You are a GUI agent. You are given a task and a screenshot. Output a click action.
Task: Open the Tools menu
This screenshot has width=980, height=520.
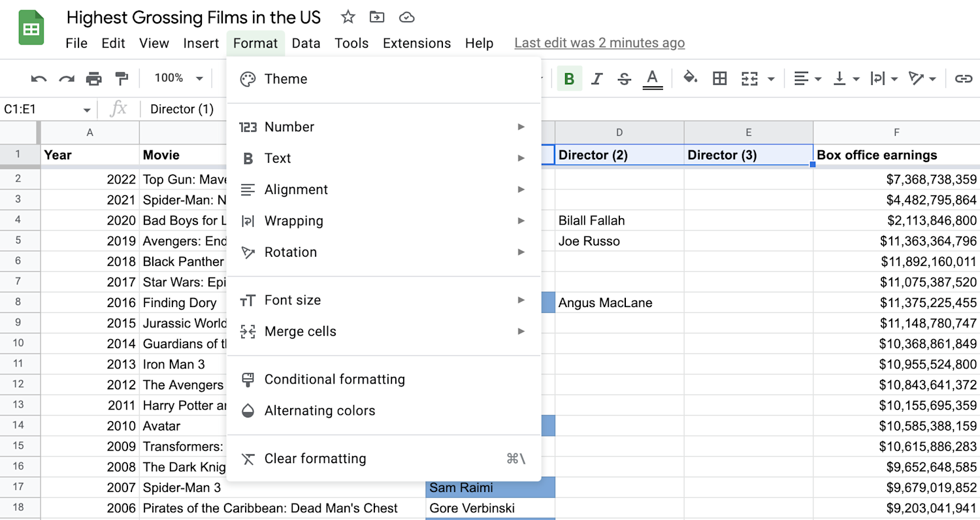point(351,43)
